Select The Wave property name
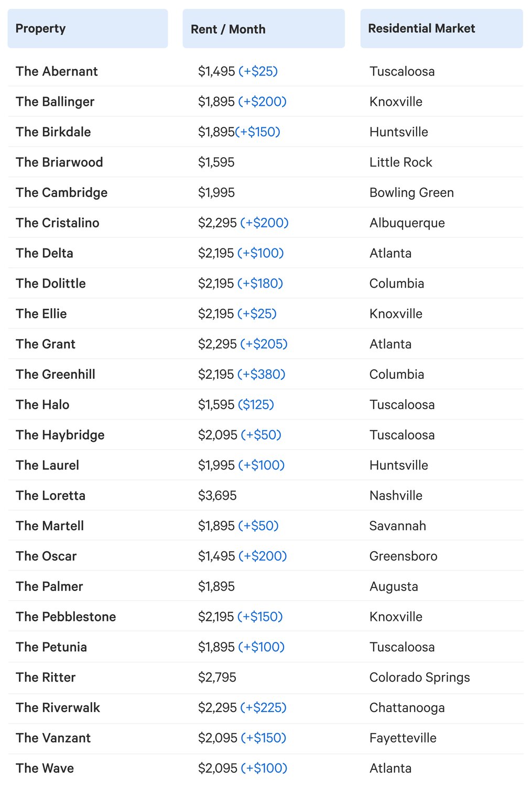Viewport: 532px width, 786px height. tap(45, 768)
